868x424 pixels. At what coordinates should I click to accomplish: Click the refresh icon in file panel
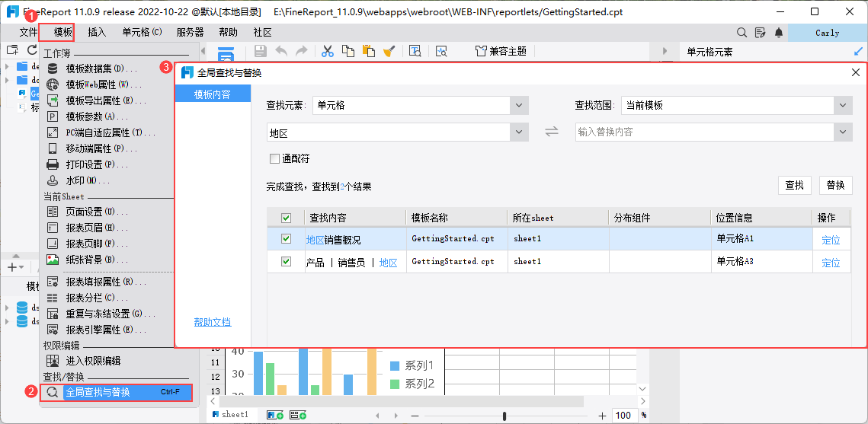pos(31,50)
